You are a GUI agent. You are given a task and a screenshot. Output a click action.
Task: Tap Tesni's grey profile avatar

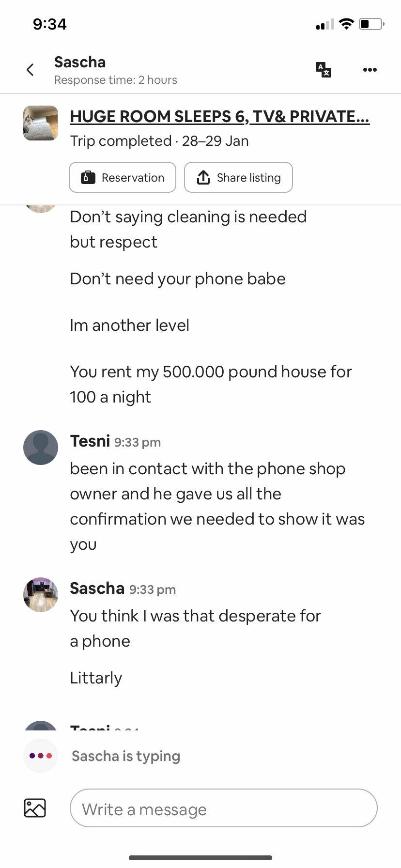[x=41, y=448]
